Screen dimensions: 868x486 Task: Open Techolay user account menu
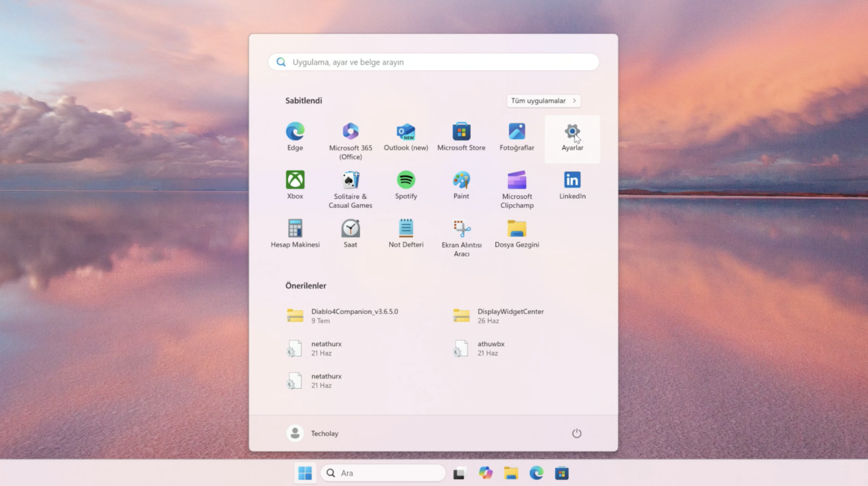pos(313,433)
